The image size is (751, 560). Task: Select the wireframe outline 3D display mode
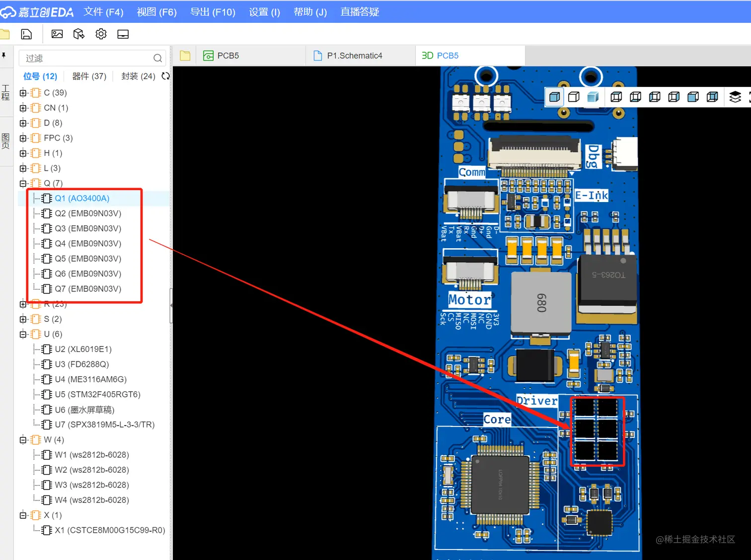pyautogui.click(x=574, y=97)
